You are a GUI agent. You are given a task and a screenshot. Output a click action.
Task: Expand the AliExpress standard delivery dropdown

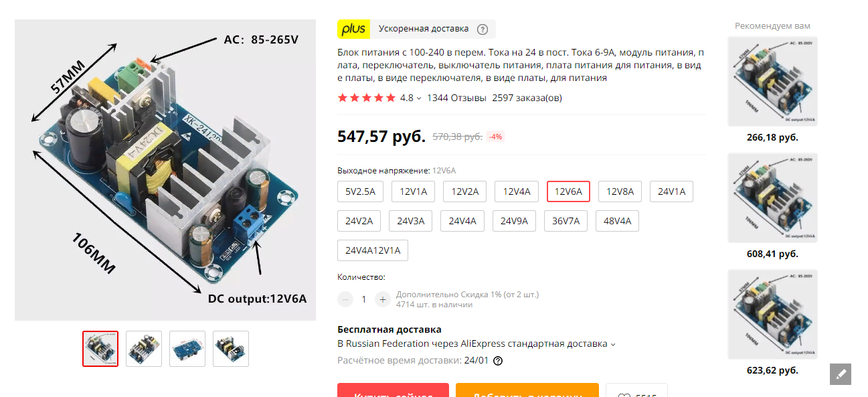[x=612, y=345]
